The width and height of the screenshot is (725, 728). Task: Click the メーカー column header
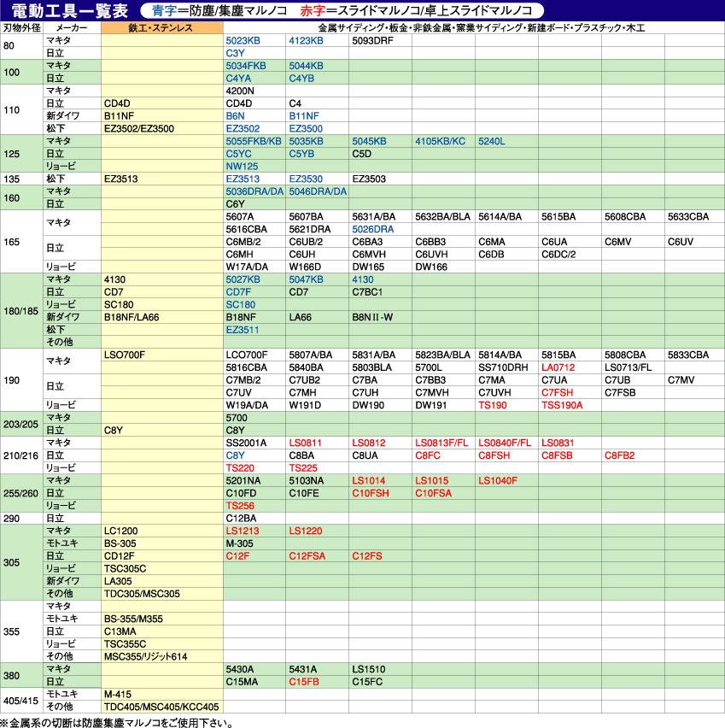point(72,28)
